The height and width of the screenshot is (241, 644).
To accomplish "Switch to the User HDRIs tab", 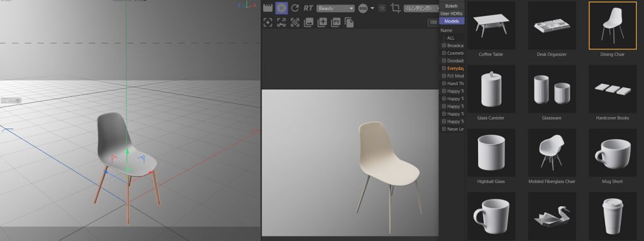I will click(452, 13).
